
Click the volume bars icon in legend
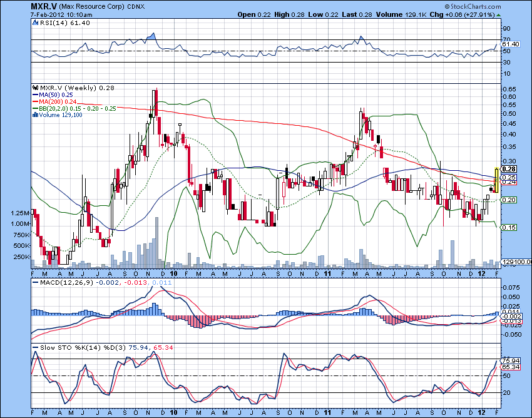point(35,115)
